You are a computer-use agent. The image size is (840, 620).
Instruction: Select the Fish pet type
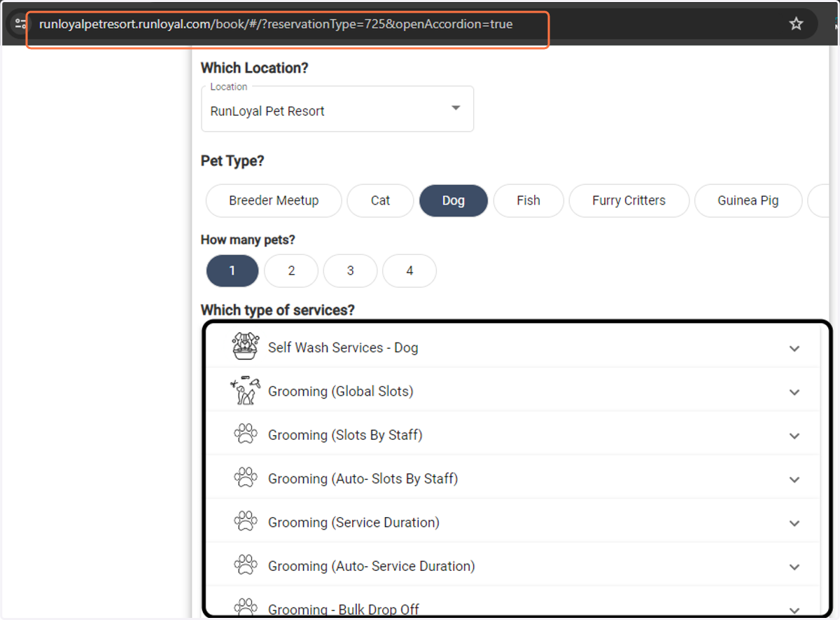coord(528,200)
